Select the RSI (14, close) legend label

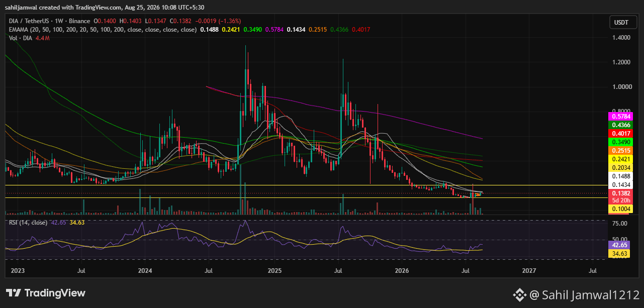coord(28,222)
